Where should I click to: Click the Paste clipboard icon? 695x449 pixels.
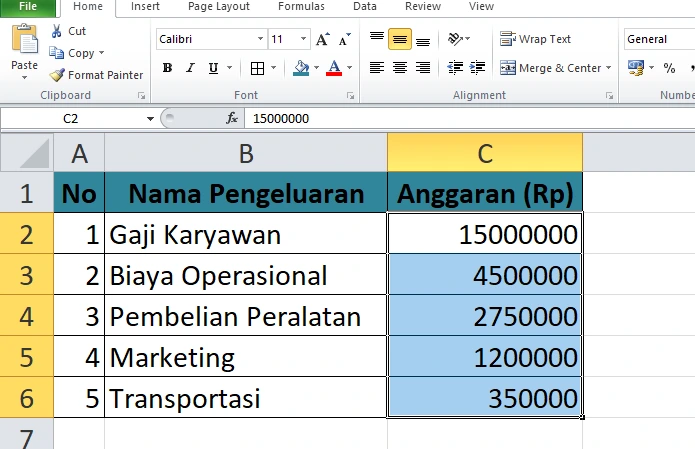tap(24, 41)
